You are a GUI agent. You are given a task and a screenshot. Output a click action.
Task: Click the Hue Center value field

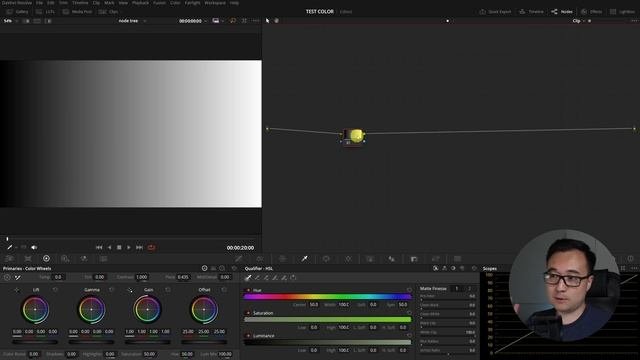313,304
